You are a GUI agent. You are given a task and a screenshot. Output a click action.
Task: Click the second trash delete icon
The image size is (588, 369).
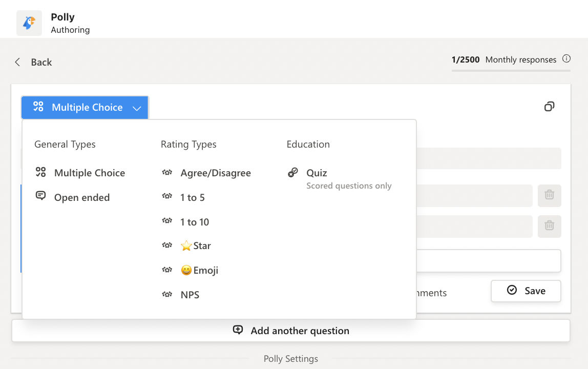click(549, 226)
